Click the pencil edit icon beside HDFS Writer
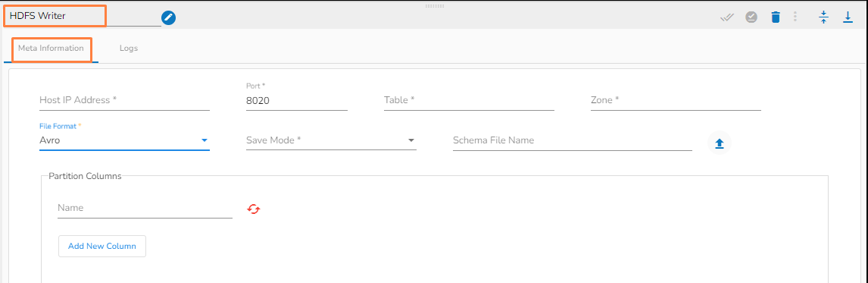868x283 pixels. pyautogui.click(x=168, y=18)
